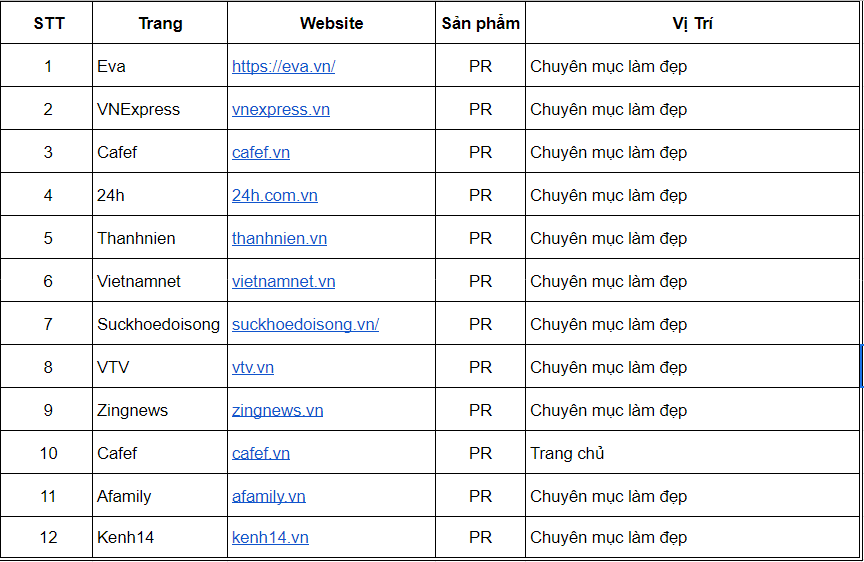Click the zingnews.vn hyperlink
The image size is (864, 562).
[x=277, y=410]
